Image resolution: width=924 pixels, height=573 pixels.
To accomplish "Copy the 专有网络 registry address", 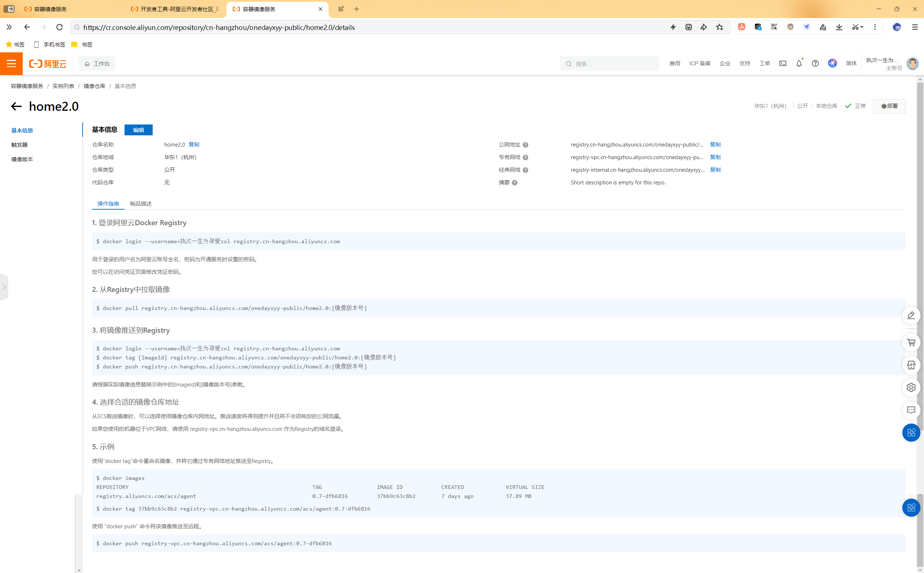I will tap(715, 157).
